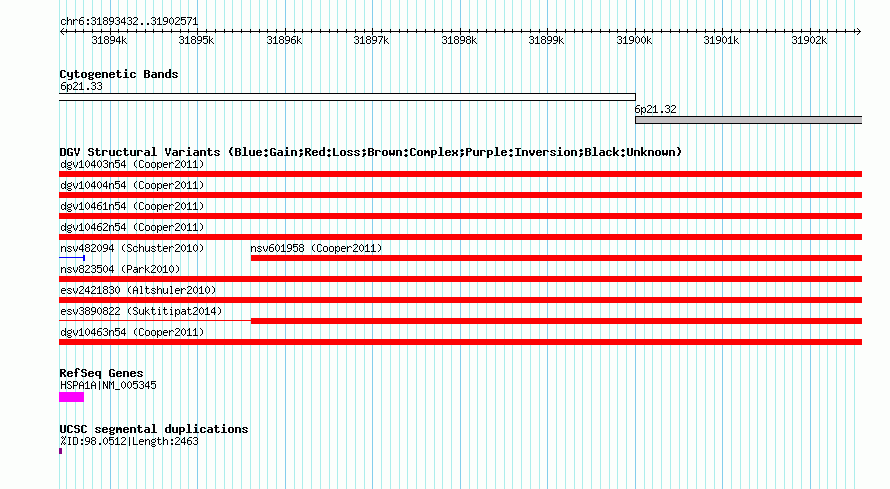
Task: Select the red bar for dgv10403n54
Action: click(x=460, y=174)
